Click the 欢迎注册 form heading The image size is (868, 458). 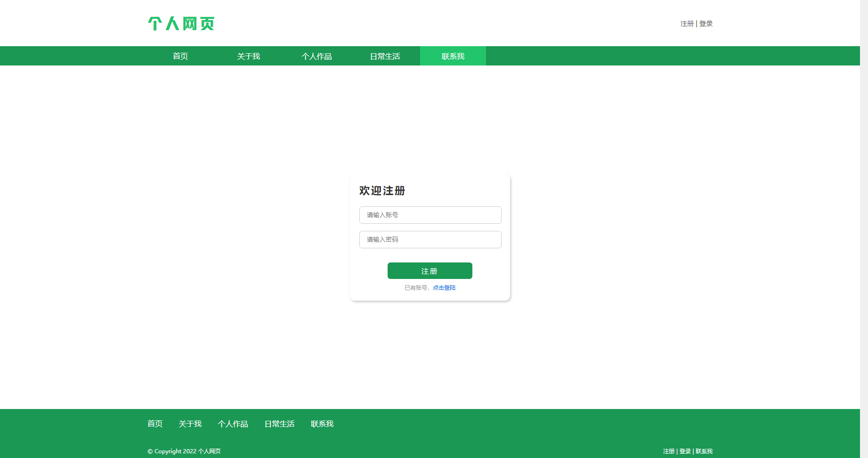tap(382, 191)
